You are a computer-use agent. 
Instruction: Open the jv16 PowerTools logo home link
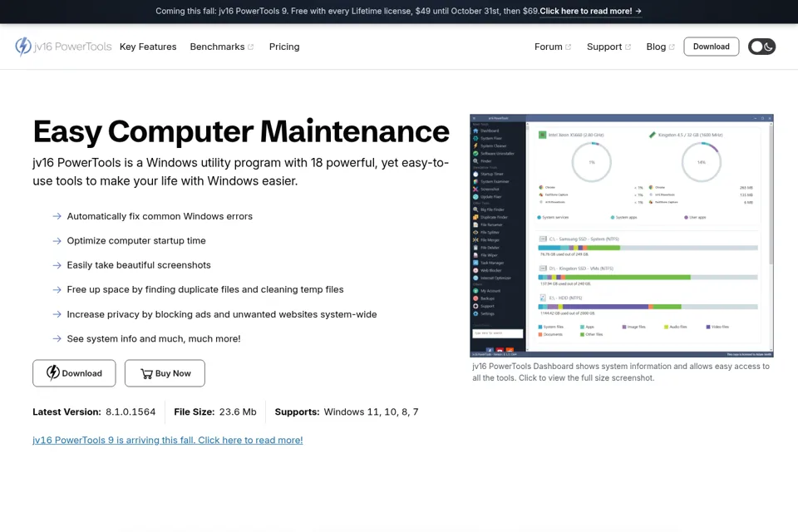[x=63, y=47]
